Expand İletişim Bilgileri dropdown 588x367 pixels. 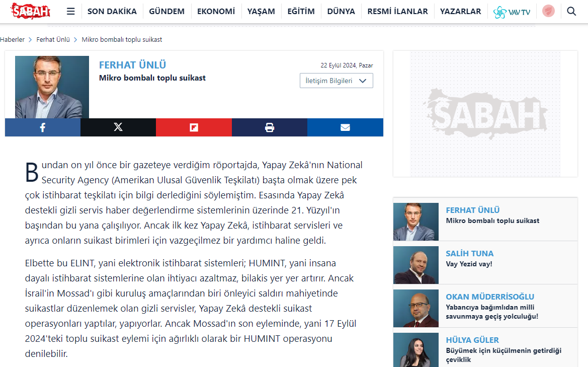click(x=336, y=81)
